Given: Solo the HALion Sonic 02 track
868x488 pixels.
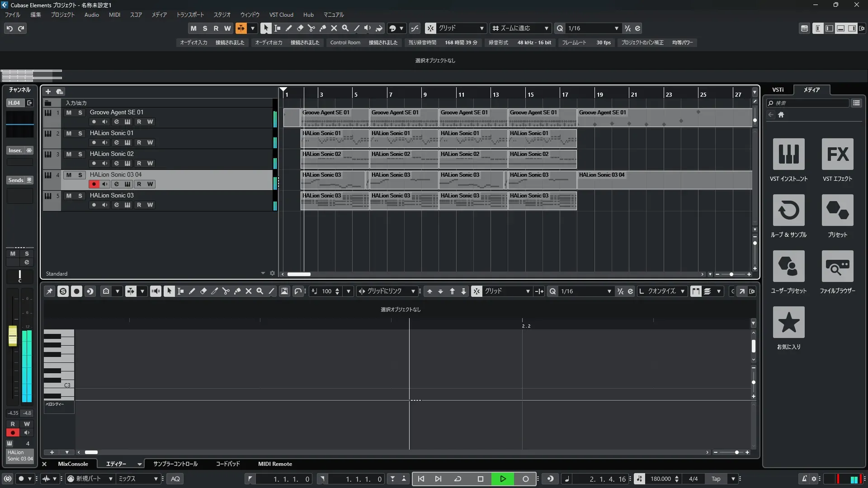Looking at the screenshot, I should 80,154.
